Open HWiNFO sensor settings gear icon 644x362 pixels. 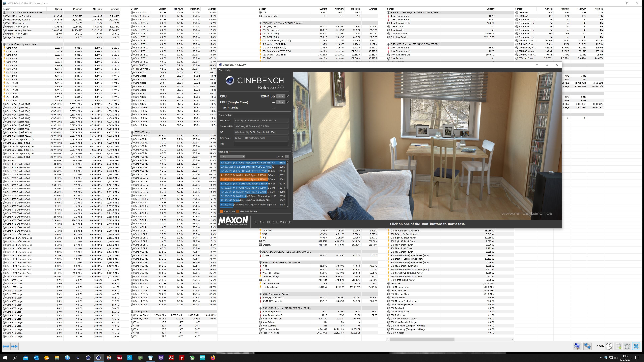coord(627,346)
